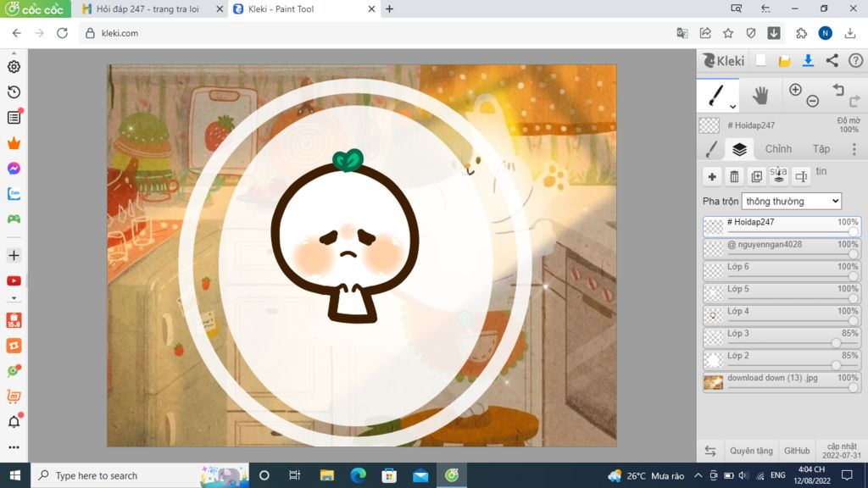Open sidebar notifications bell
The width and height of the screenshot is (868, 488).
[x=14, y=422]
